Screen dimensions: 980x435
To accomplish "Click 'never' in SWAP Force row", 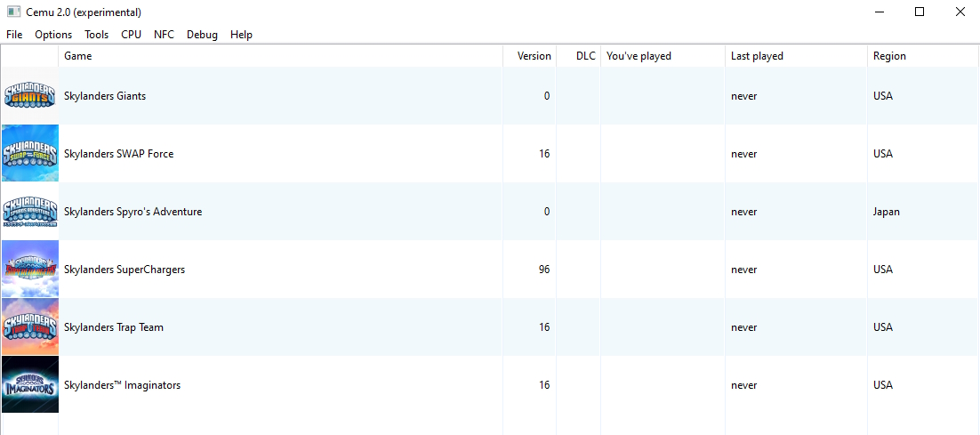I will point(743,154).
